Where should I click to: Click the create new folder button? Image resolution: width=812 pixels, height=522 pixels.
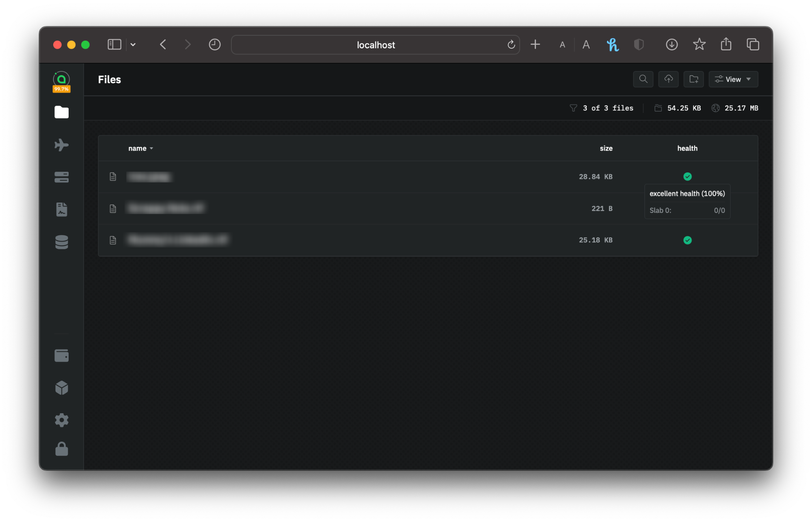click(693, 79)
